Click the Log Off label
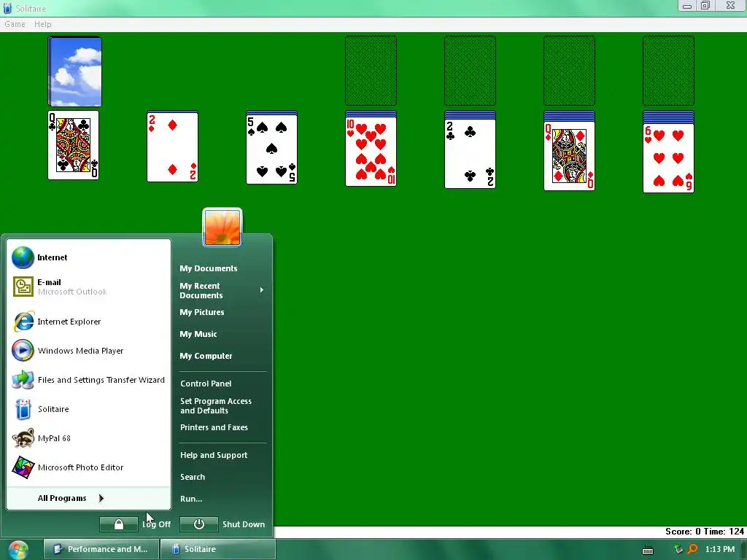Image resolution: width=747 pixels, height=560 pixels. (x=156, y=524)
